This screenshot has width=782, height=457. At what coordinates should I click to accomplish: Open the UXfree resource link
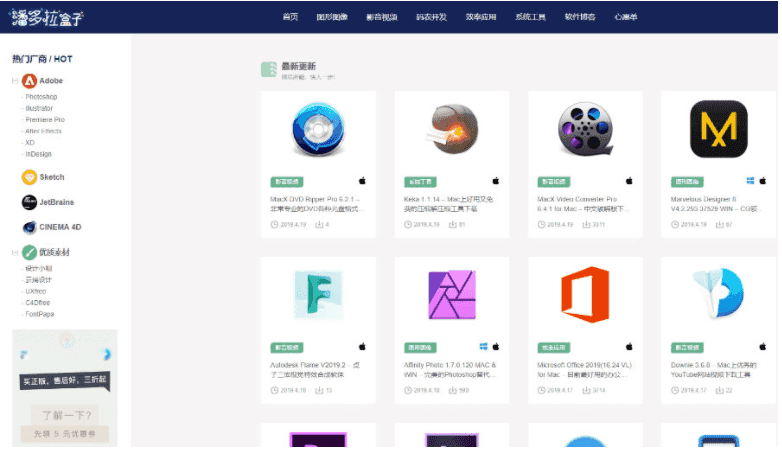[35, 291]
